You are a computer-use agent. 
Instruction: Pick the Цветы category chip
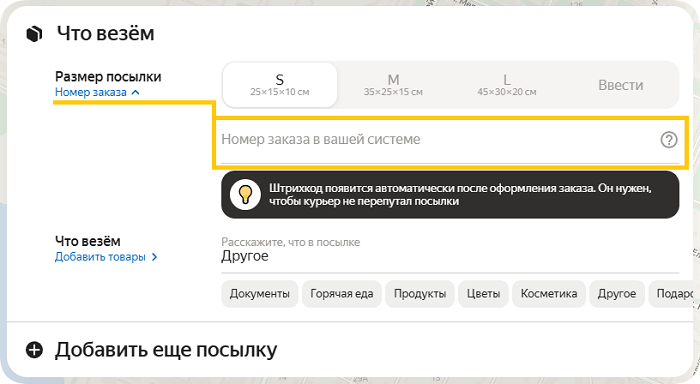point(483,294)
